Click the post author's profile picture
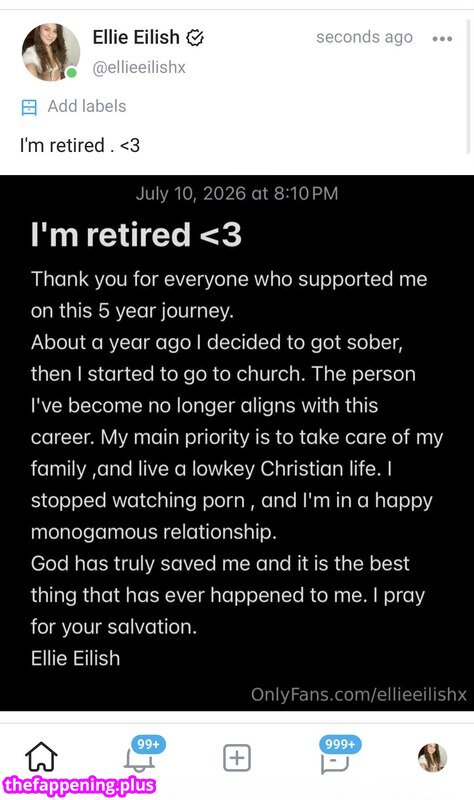Image resolution: width=474 pixels, height=800 pixels. (51, 52)
